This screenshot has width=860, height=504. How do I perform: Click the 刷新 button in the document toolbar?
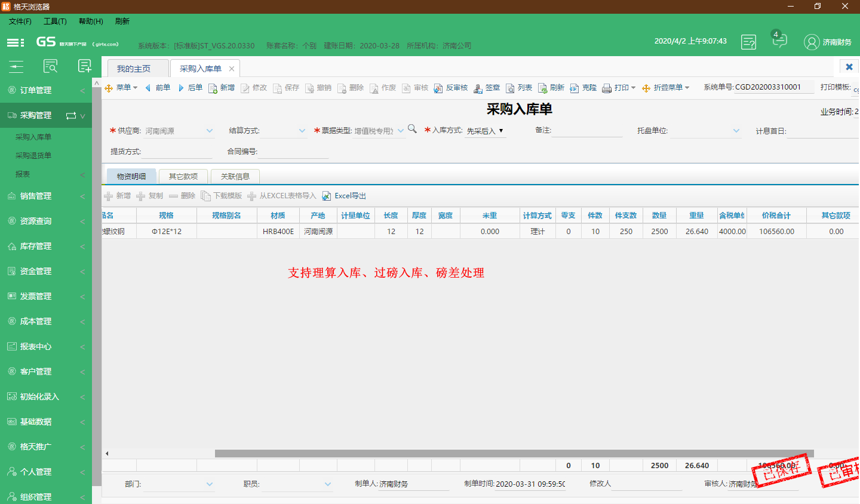coord(551,88)
